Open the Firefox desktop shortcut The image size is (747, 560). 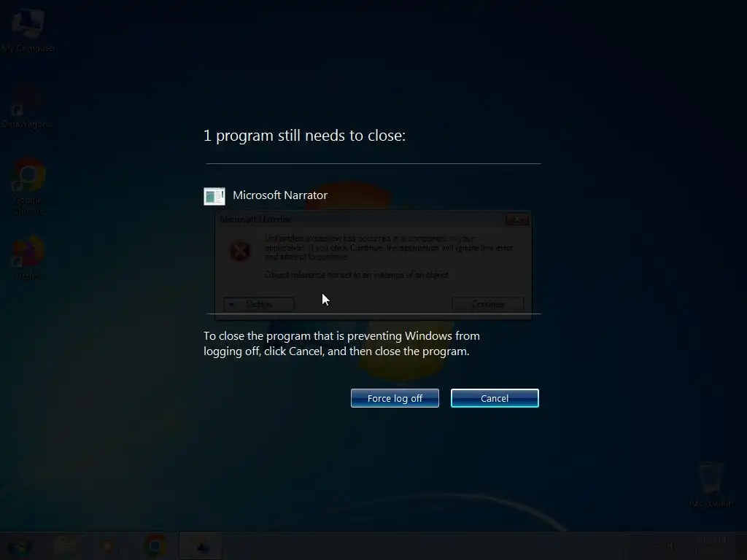(28, 257)
